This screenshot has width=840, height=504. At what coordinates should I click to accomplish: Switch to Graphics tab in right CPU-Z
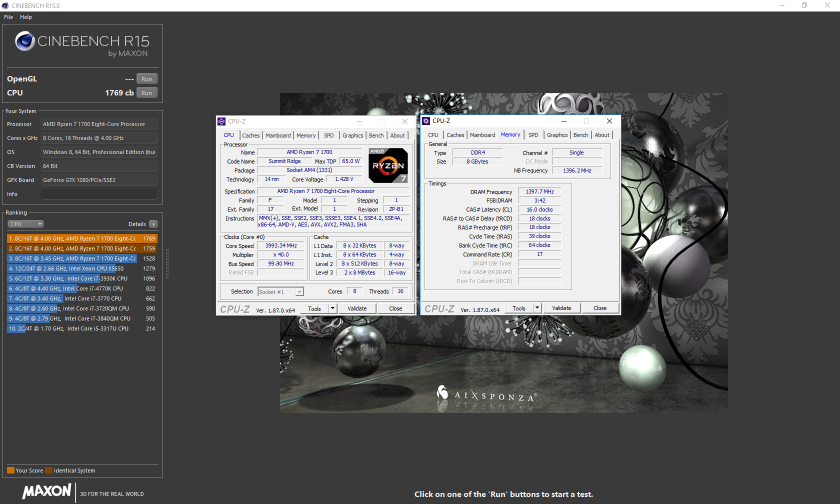pyautogui.click(x=557, y=135)
